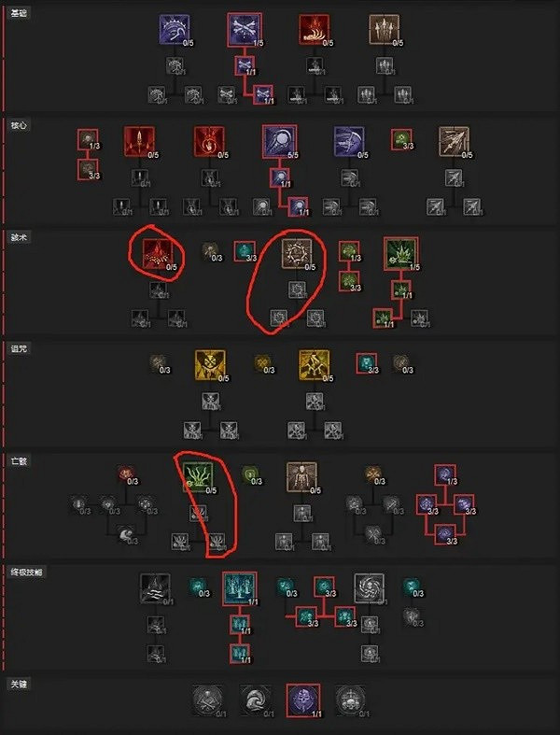560x735 pixels.
Task: Pick the circled red Blood Mist skill
Action: [158, 254]
